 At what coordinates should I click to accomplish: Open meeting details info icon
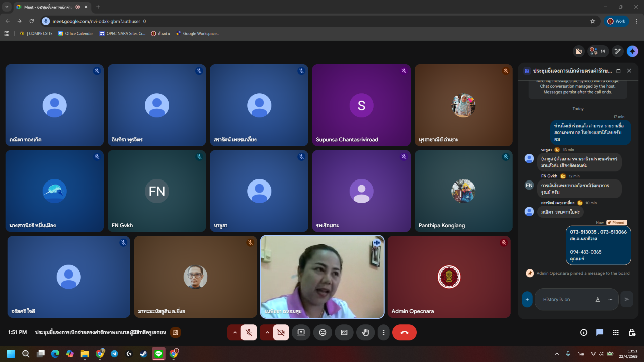tap(584, 332)
